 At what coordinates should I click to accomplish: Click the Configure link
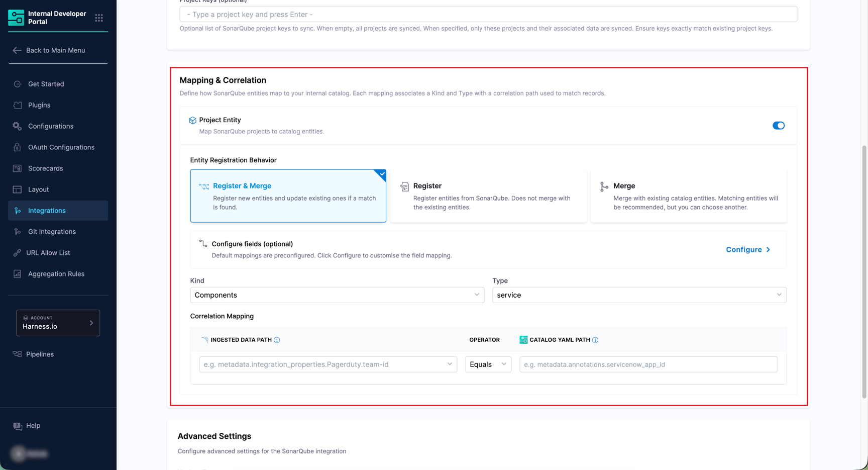747,250
